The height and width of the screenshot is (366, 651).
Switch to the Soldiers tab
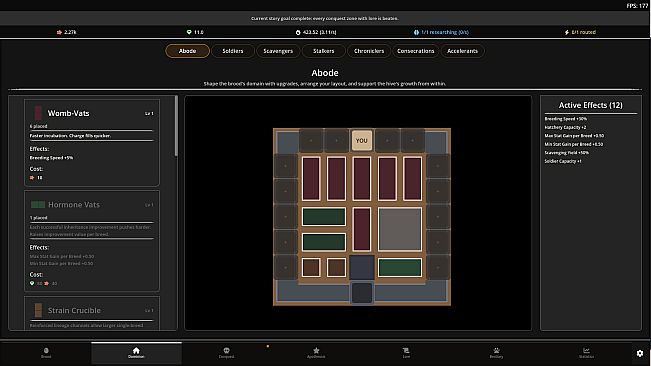tap(232, 51)
